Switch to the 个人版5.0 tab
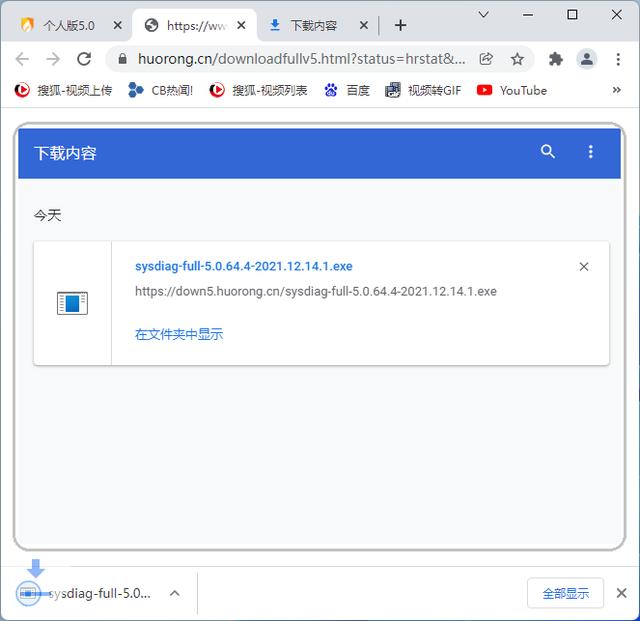Viewport: 640px width, 621px height. click(x=68, y=25)
